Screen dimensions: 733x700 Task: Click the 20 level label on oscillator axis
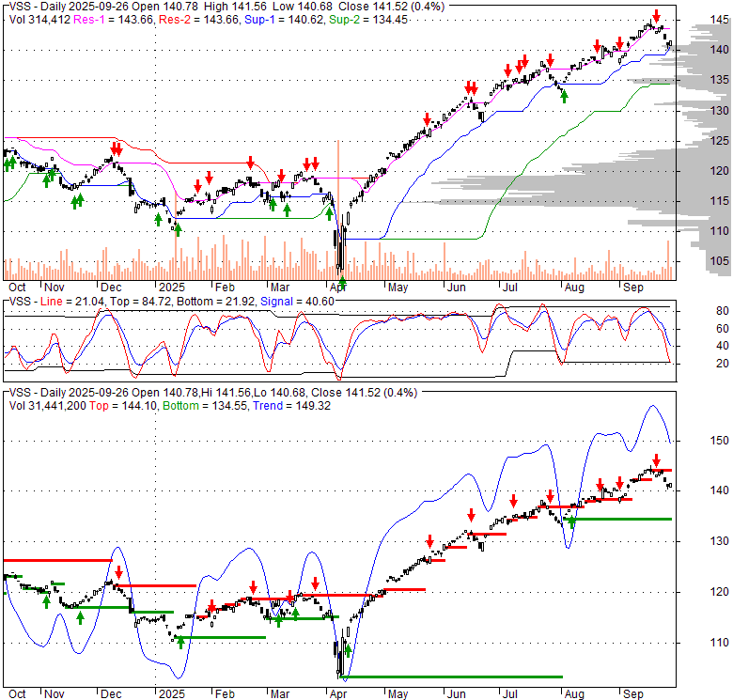pos(723,364)
